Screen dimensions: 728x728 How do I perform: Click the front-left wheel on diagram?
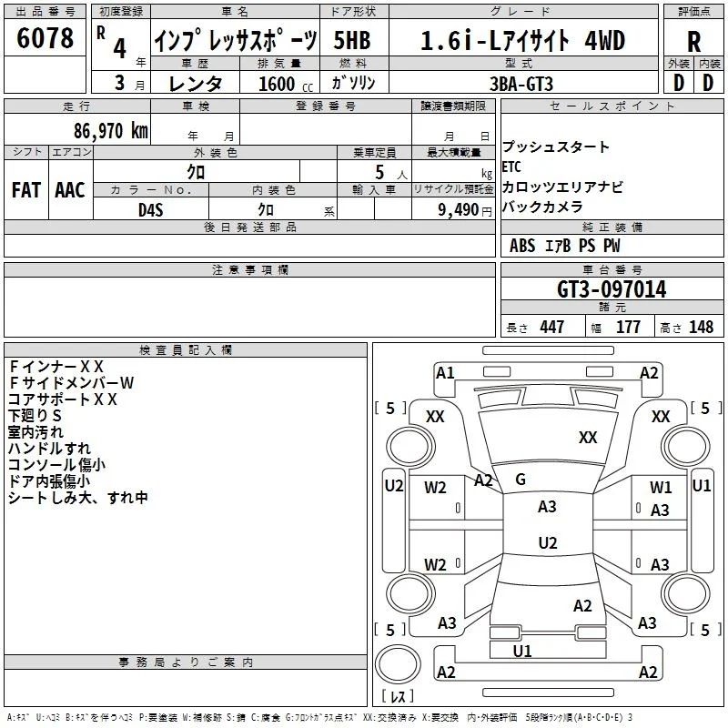point(411,446)
